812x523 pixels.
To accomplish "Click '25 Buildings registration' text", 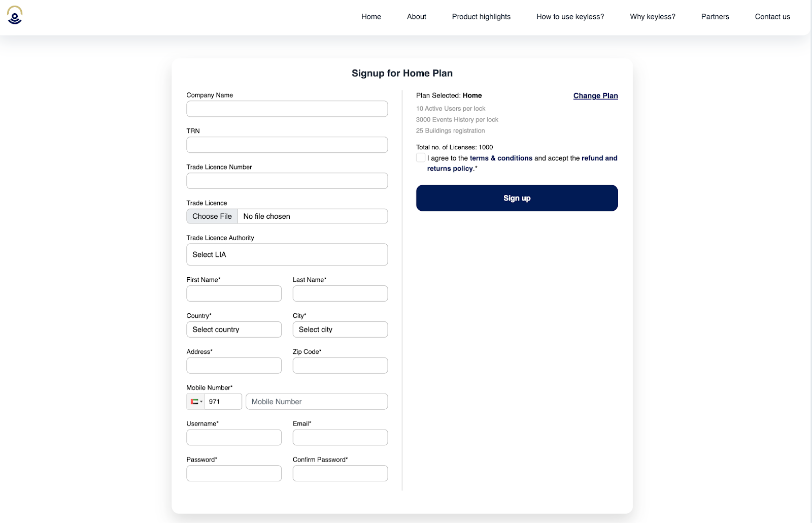I will [451, 130].
